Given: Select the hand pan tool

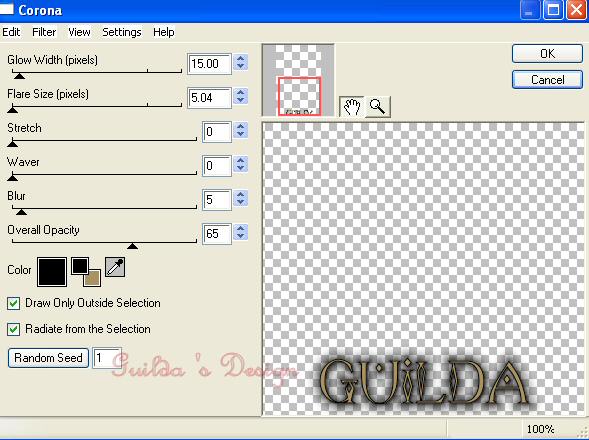Looking at the screenshot, I should [351, 107].
